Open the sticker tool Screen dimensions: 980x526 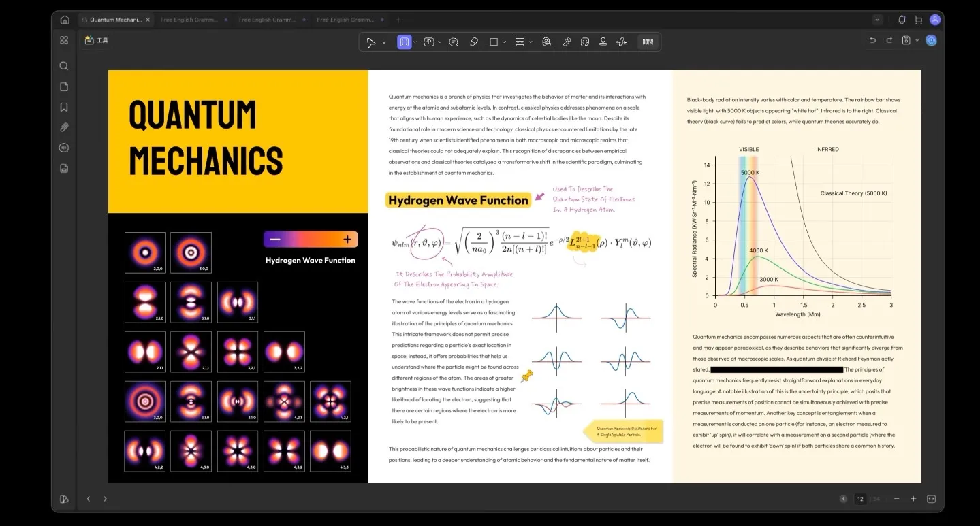pyautogui.click(x=584, y=42)
